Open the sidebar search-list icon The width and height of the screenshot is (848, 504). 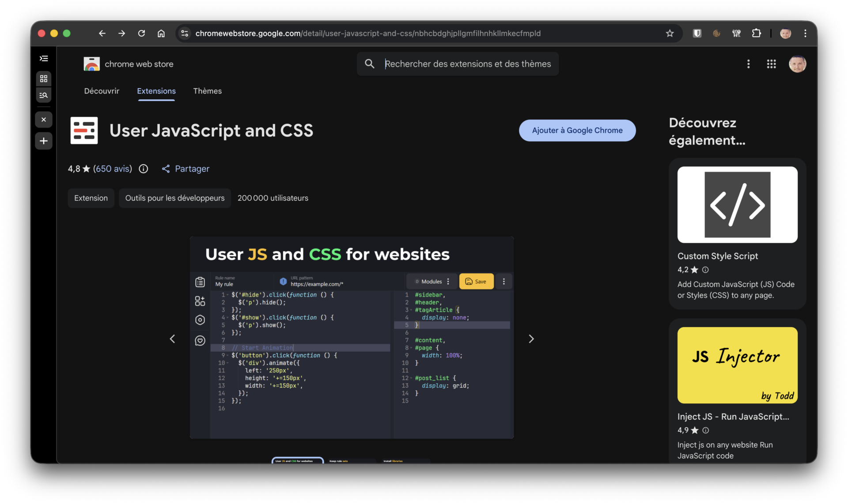coord(44,95)
